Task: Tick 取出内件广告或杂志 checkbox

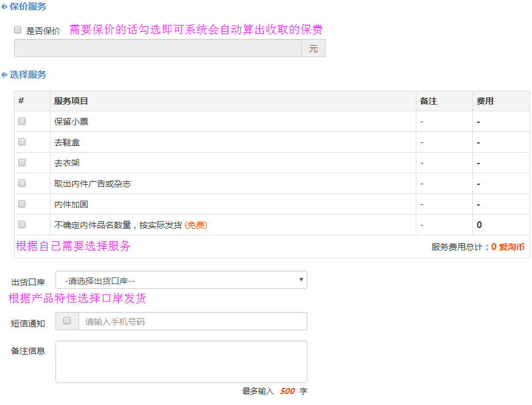Action: pos(22,184)
